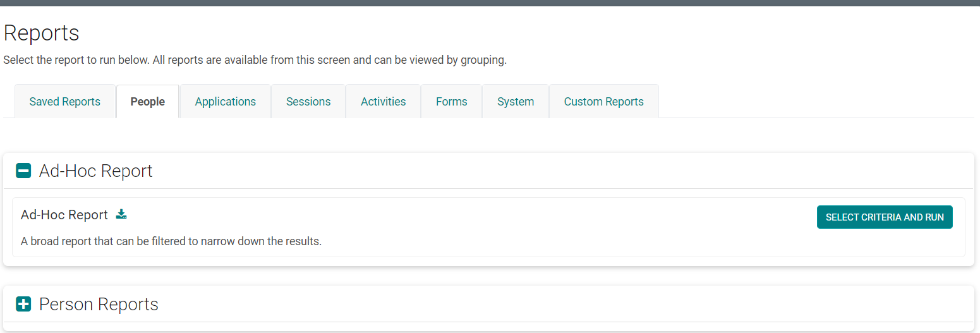This screenshot has height=333, width=980.
Task: Click the Ad-Hoc Report card title
Action: coord(64,215)
